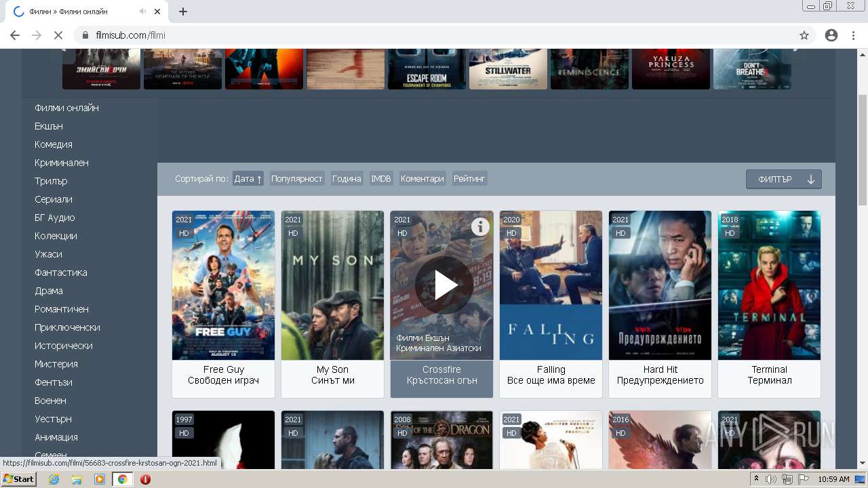Open Escape Room carousel poster
Viewport: 868px width, 488px height.
click(x=427, y=69)
